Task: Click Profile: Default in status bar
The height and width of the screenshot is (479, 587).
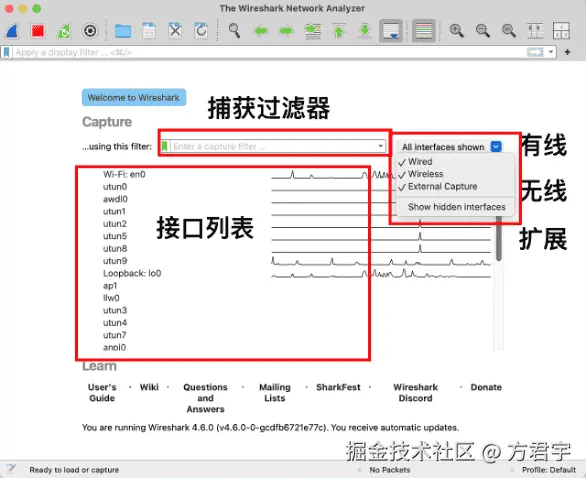Action: point(549,470)
